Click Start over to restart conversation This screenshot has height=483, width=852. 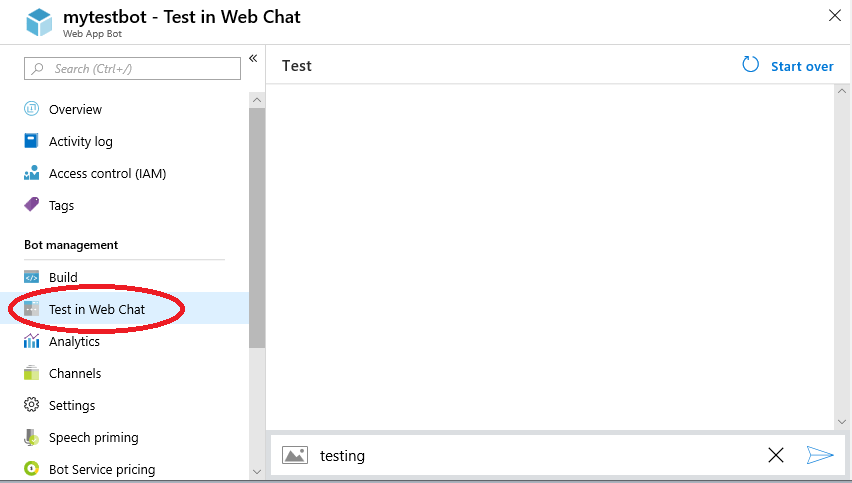789,66
